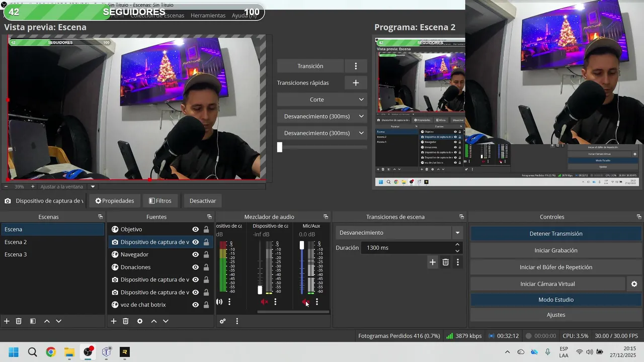
Task: Hide the Navegador source
Action: pyautogui.click(x=195, y=254)
